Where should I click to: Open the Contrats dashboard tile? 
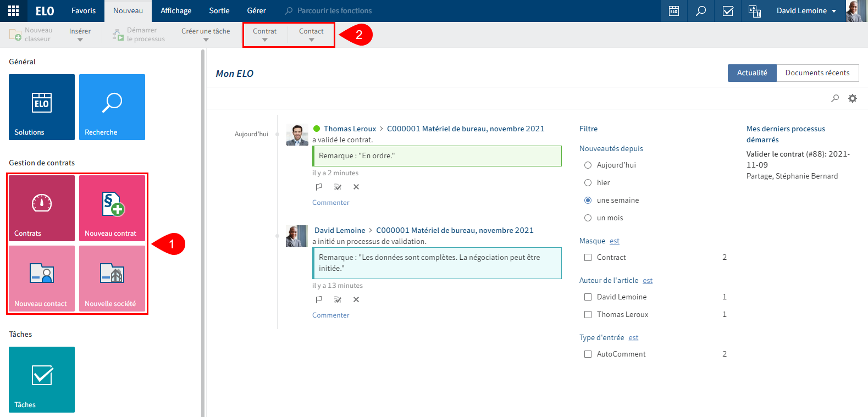[x=42, y=208]
